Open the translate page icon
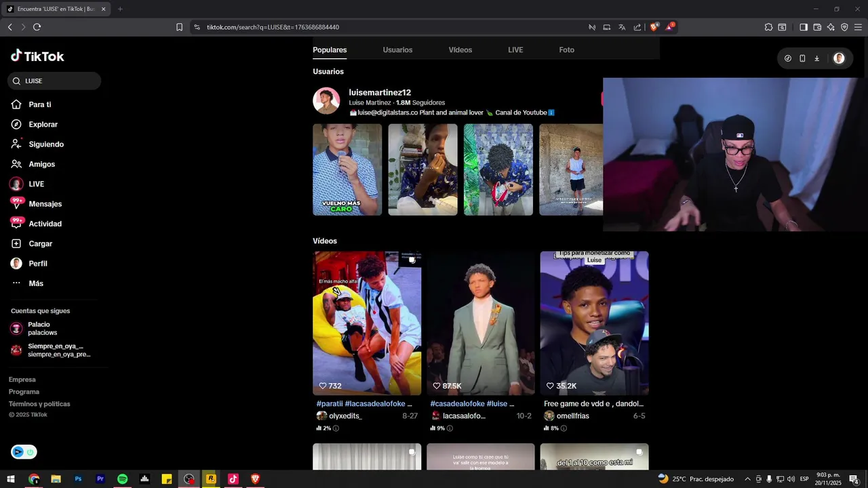Image resolution: width=868 pixels, height=488 pixels. (622, 27)
